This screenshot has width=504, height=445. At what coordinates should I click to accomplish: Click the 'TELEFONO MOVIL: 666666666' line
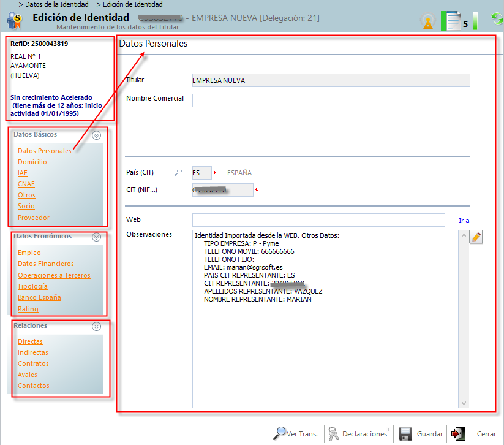[x=249, y=251]
